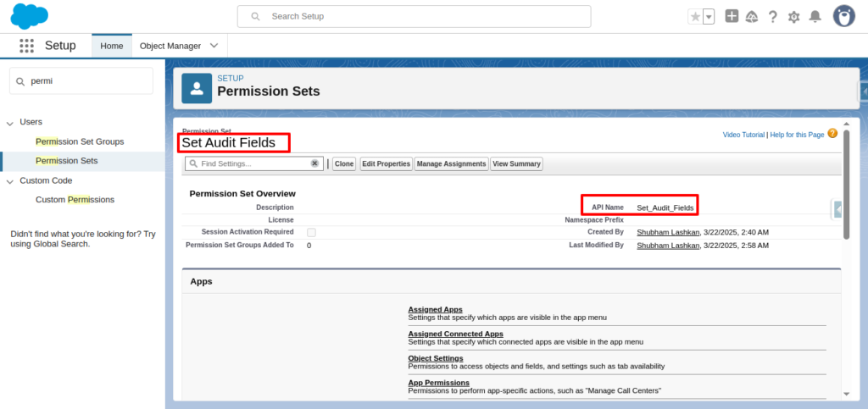This screenshot has height=409, width=868.
Task: Click the Apps section heading
Action: (202, 281)
